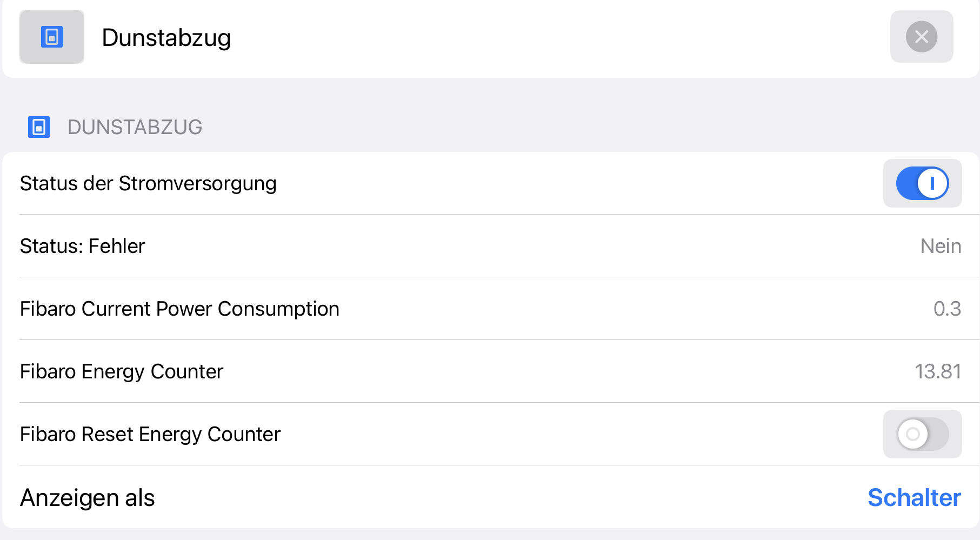This screenshot has width=980, height=540.
Task: Click the white I-marked knob of power switch
Action: [932, 183]
